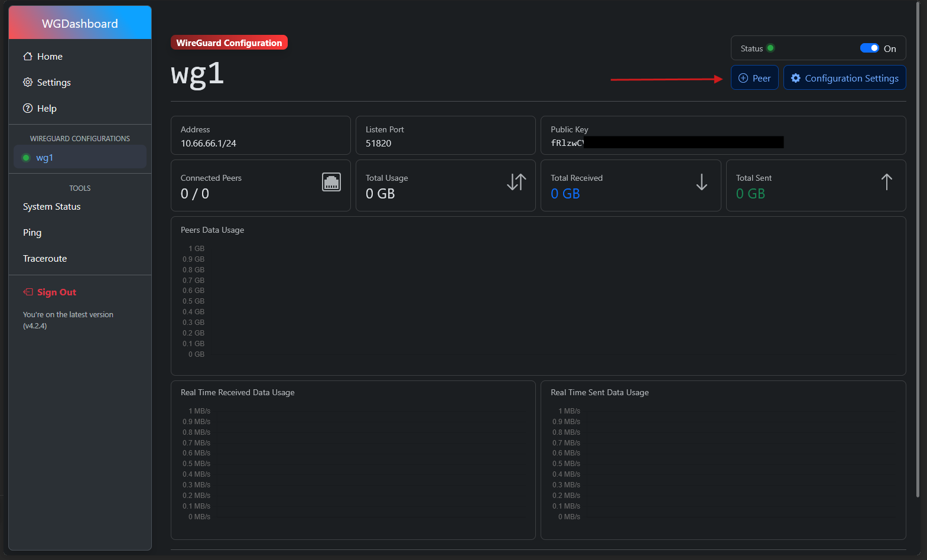Click the up-down arrows icon in Total Usage
Viewport: 927px width, 560px height.
(x=516, y=182)
